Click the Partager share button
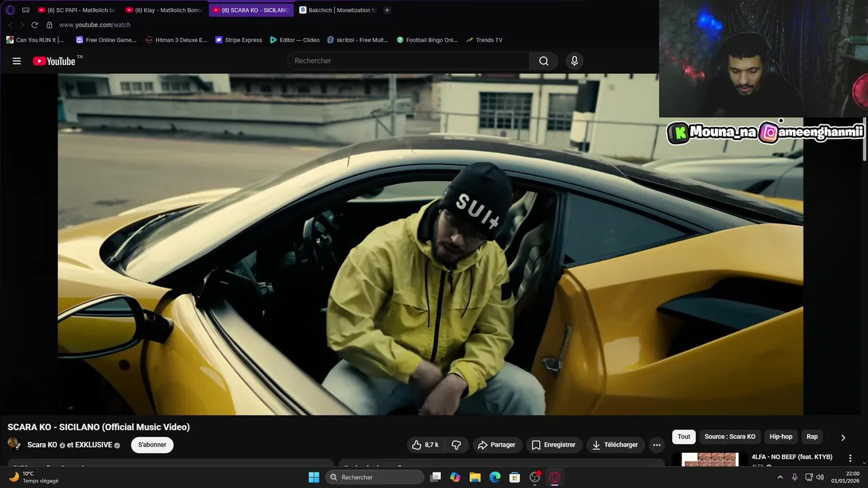The width and height of the screenshot is (868, 488). tap(496, 445)
